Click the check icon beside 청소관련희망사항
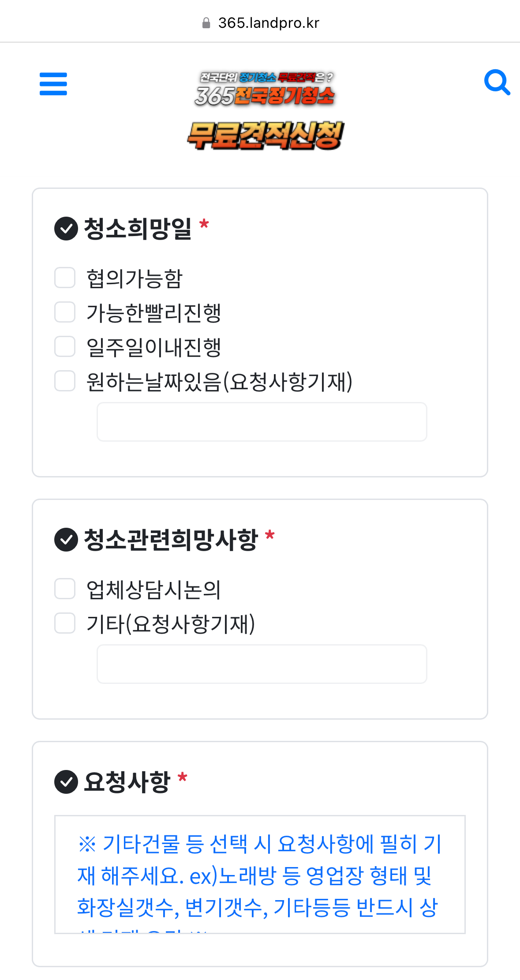This screenshot has height=980, width=520. (66, 539)
